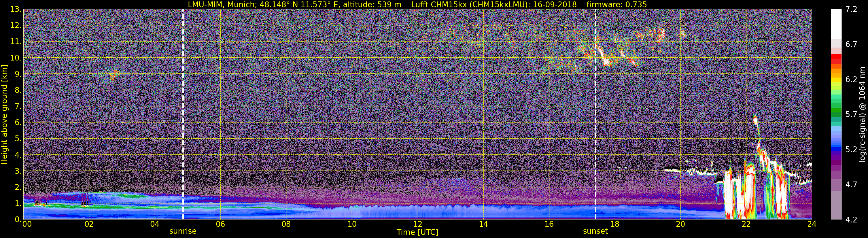Image resolution: width=868 pixels, height=238 pixels.
Task: Click time-axis tick label 04
Action: click(155, 224)
